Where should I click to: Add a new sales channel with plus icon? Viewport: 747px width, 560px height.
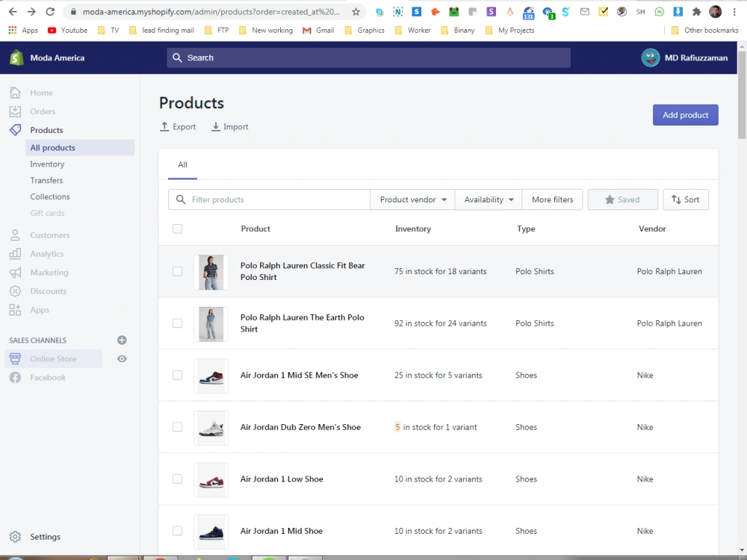tap(122, 340)
